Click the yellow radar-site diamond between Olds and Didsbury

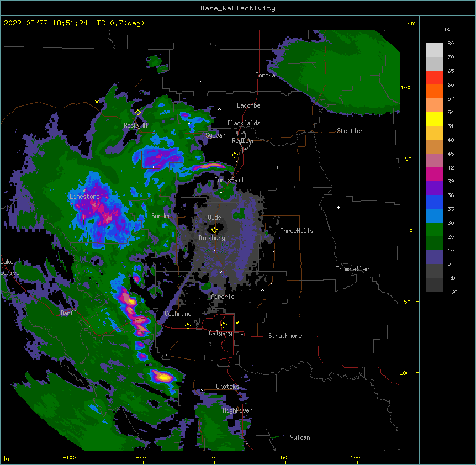[x=214, y=230]
